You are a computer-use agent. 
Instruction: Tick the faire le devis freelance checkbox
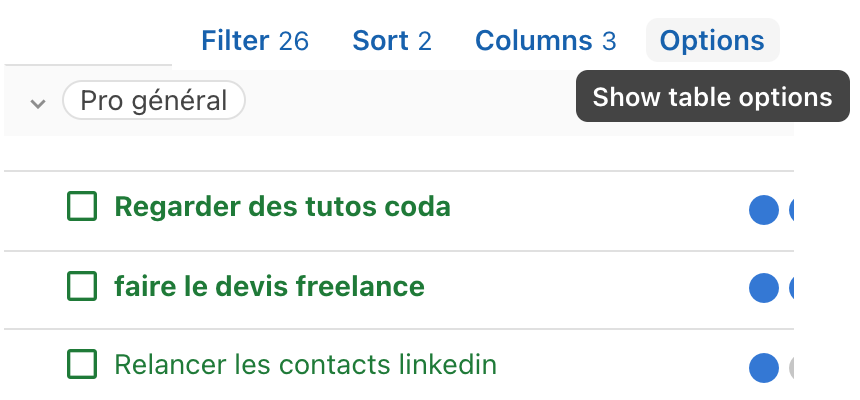click(82, 287)
